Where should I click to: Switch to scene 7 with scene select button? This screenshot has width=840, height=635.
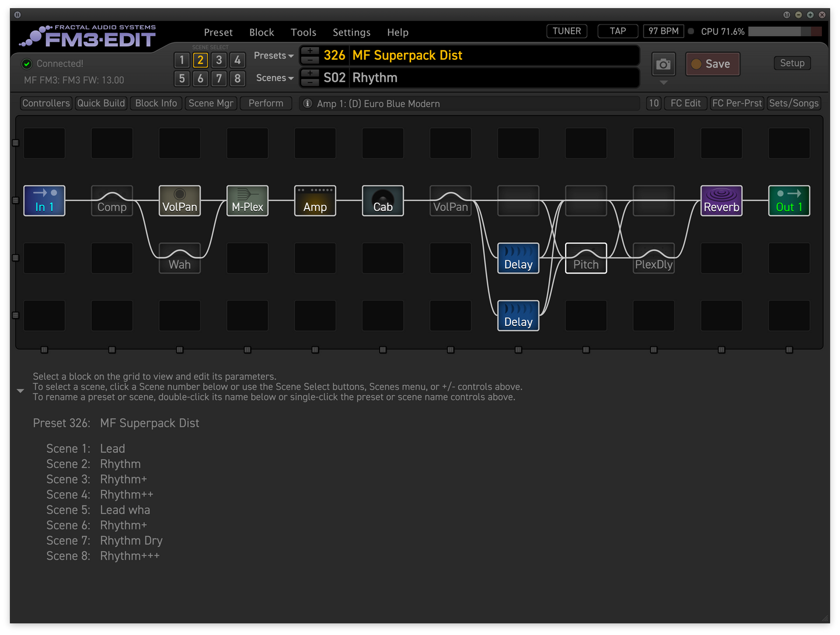219,78
